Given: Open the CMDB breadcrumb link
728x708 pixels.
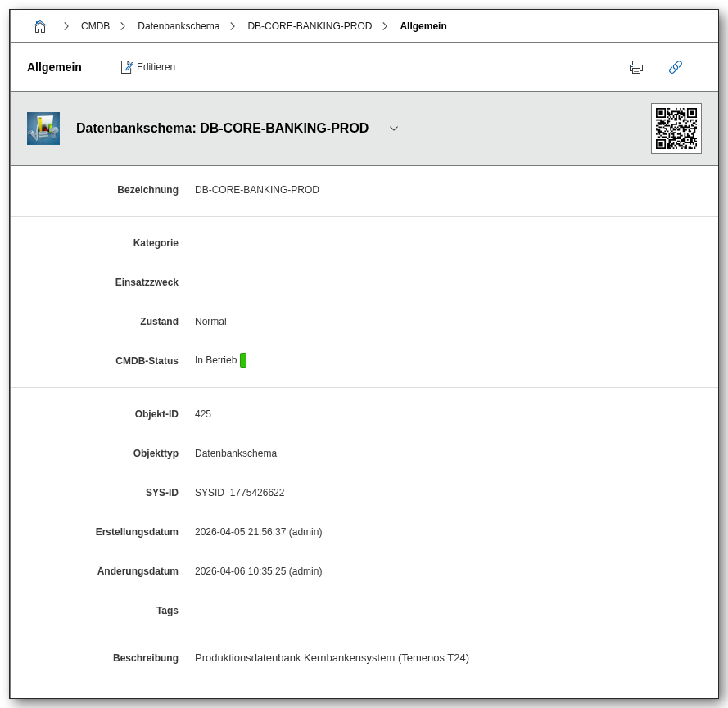Looking at the screenshot, I should click(95, 25).
